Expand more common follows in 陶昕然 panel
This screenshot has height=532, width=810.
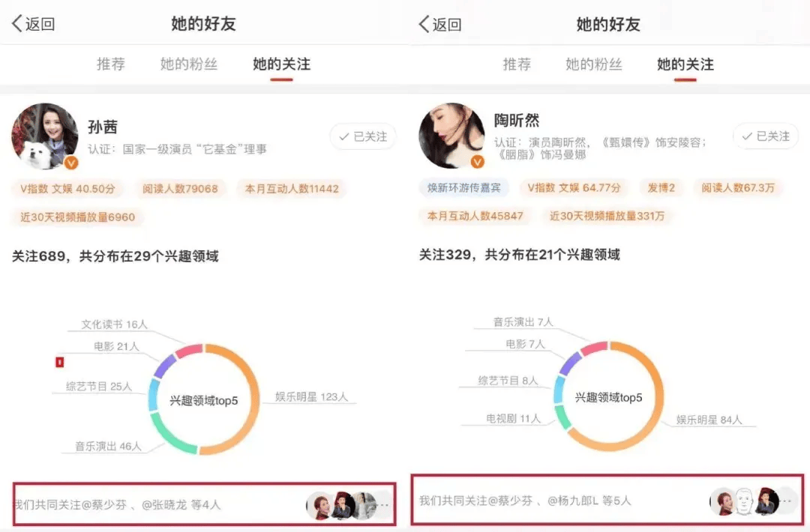[x=787, y=501]
